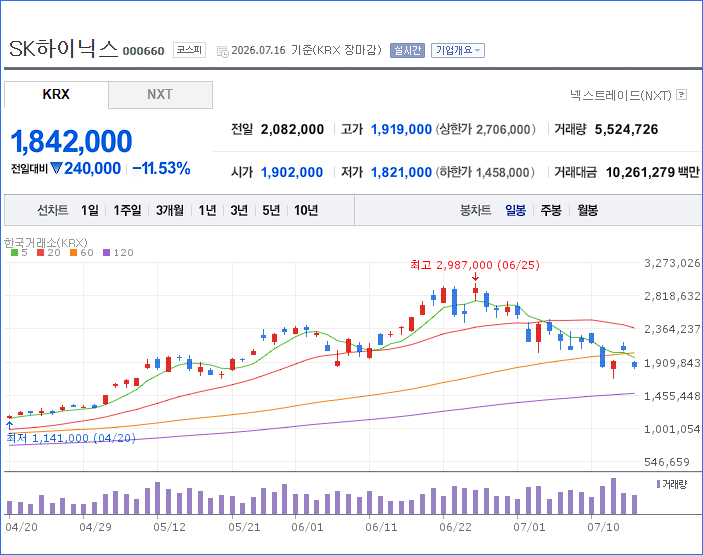Click the 상한가 2,706,000 text
Screen dimensions: 703x555
(486, 130)
